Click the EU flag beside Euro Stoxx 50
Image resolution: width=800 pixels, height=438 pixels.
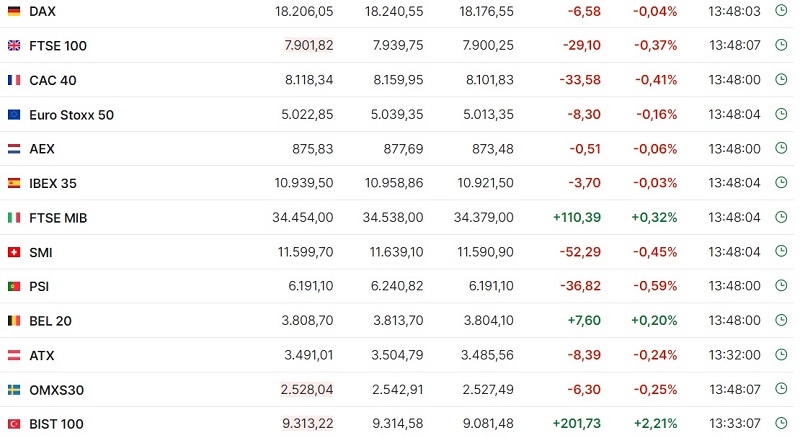(14, 115)
